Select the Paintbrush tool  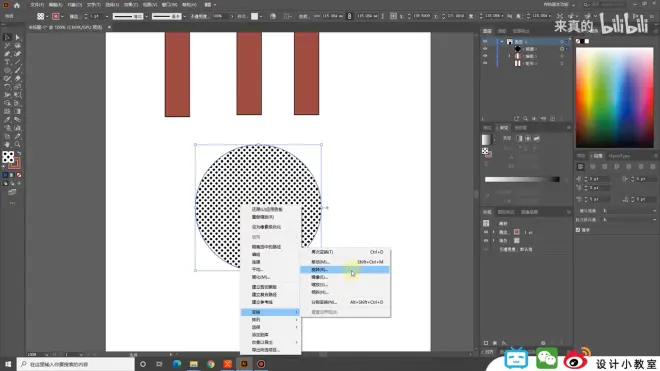click(x=18, y=70)
